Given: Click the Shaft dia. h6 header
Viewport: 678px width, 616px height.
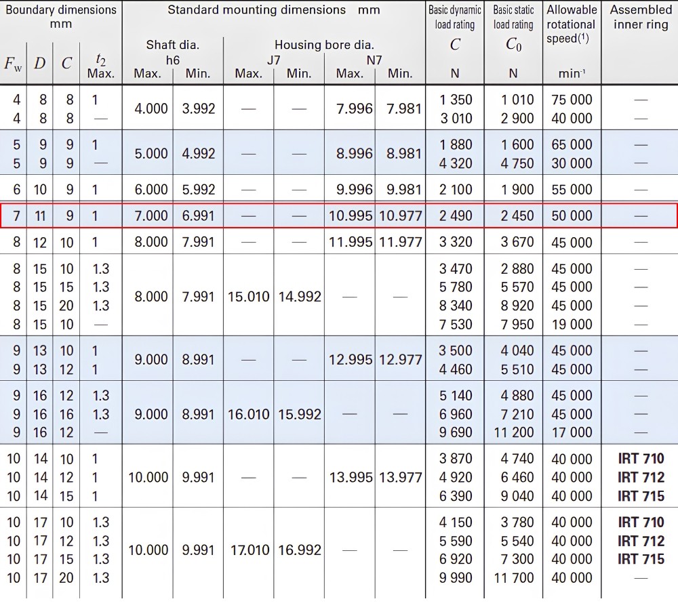Looking at the screenshot, I should 172,52.
